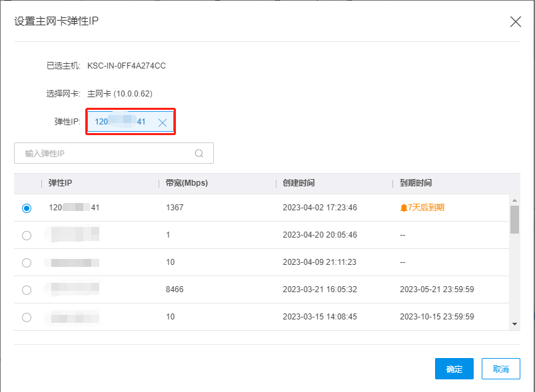This screenshot has width=535, height=392.
Task: Click the 带宽(Mbps) column header
Action: 187,183
